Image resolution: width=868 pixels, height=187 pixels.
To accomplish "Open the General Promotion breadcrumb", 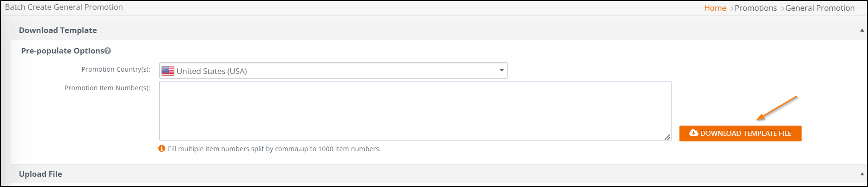I will [x=820, y=8].
